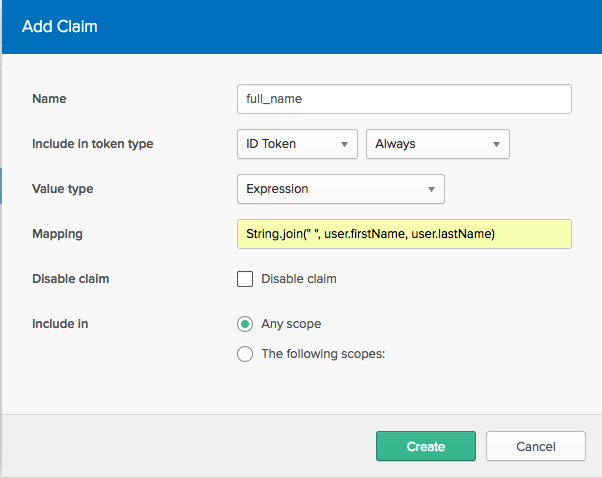The image size is (602, 478).
Task: Click the Include in token type label
Action: [x=93, y=144]
